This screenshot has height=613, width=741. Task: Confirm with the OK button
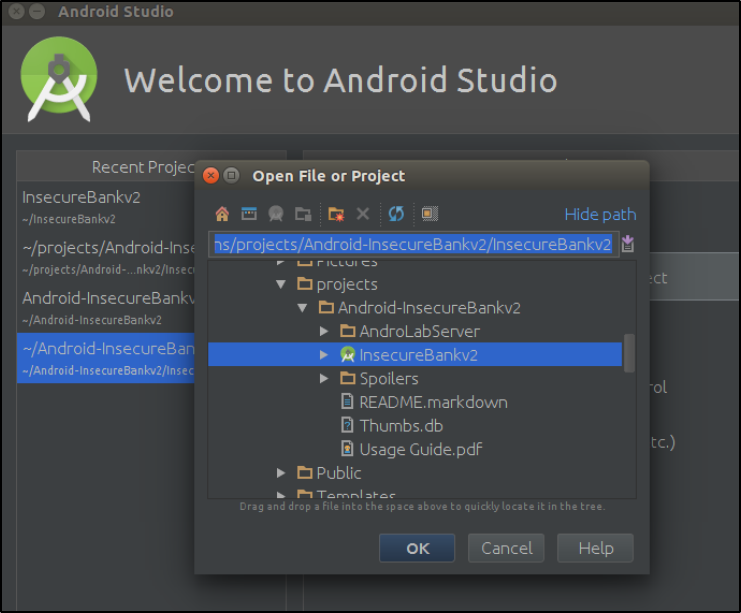[x=417, y=548]
